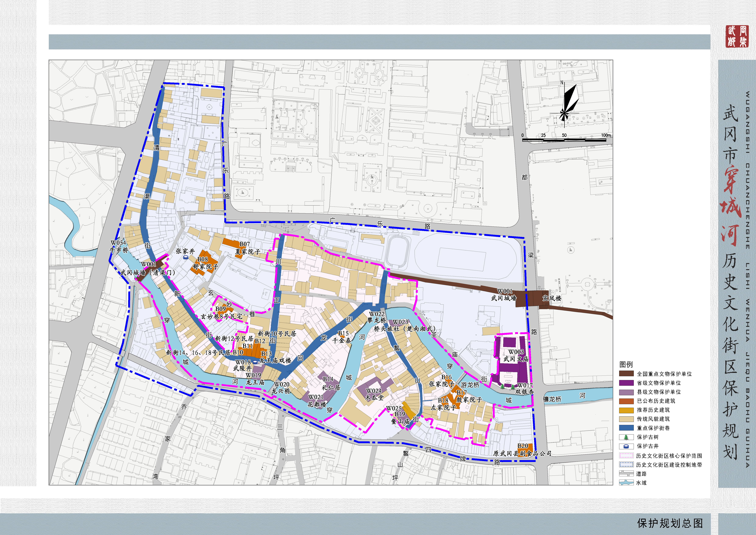The image size is (756, 535).
Task: Click the W003 武冈文庙 label
Action: pos(516,355)
